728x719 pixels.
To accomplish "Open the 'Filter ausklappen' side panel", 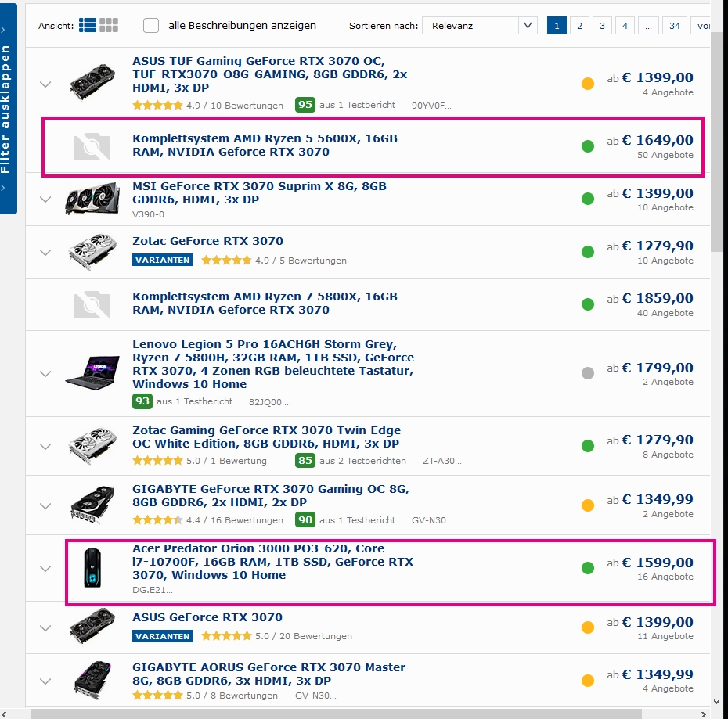I will pos(8,109).
